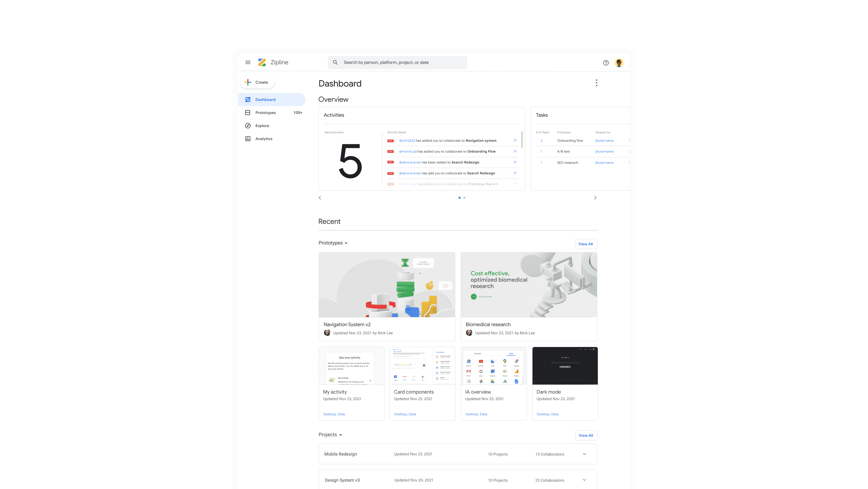The image size is (868, 489).
Task: Open Dashboard three-dot overflow menu
Action: (x=596, y=83)
